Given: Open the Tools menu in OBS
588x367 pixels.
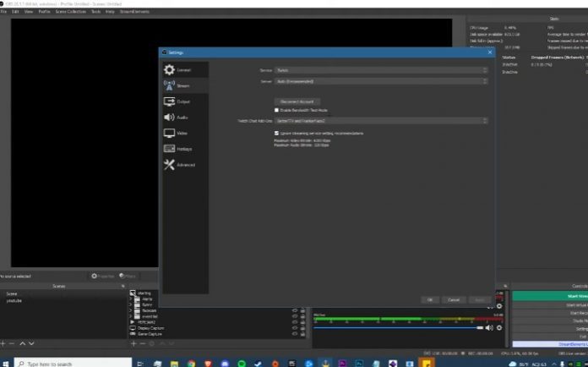Looking at the screenshot, I should pyautogui.click(x=96, y=12).
